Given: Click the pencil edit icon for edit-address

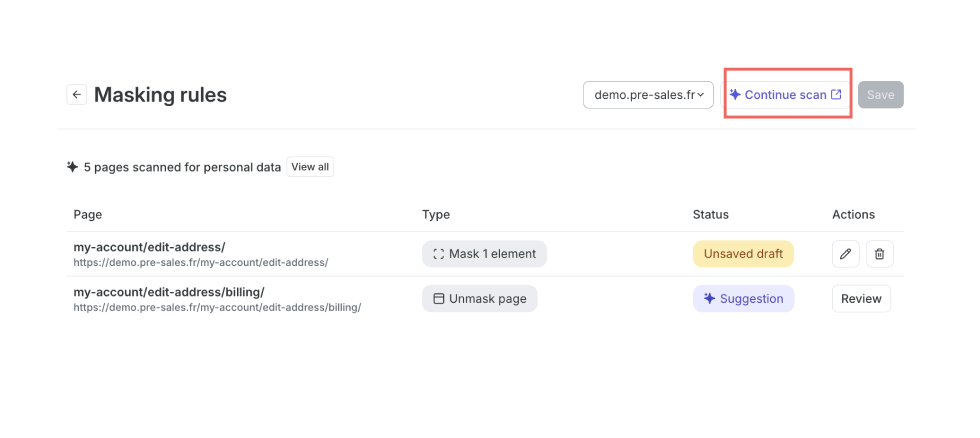Looking at the screenshot, I should pos(846,254).
